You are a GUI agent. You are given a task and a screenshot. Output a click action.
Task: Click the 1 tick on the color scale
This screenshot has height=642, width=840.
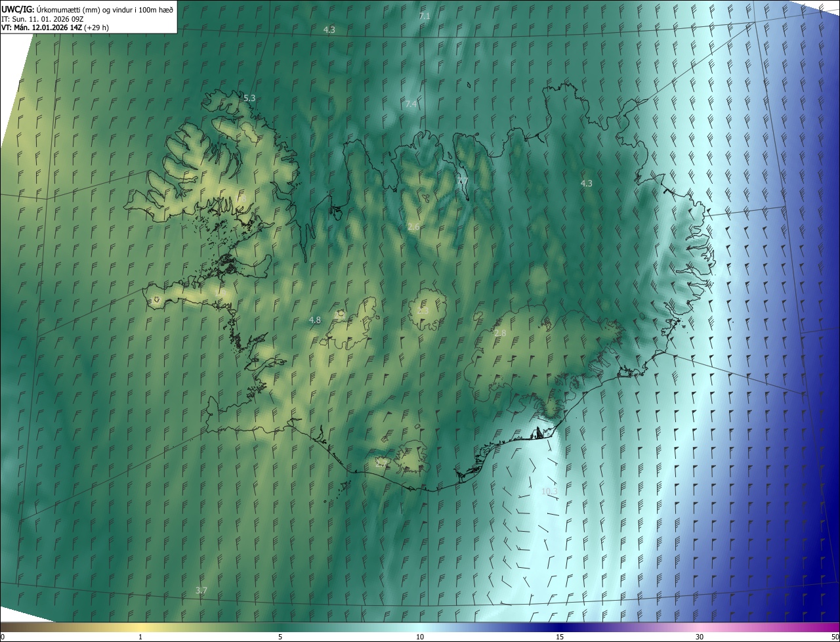click(140, 637)
